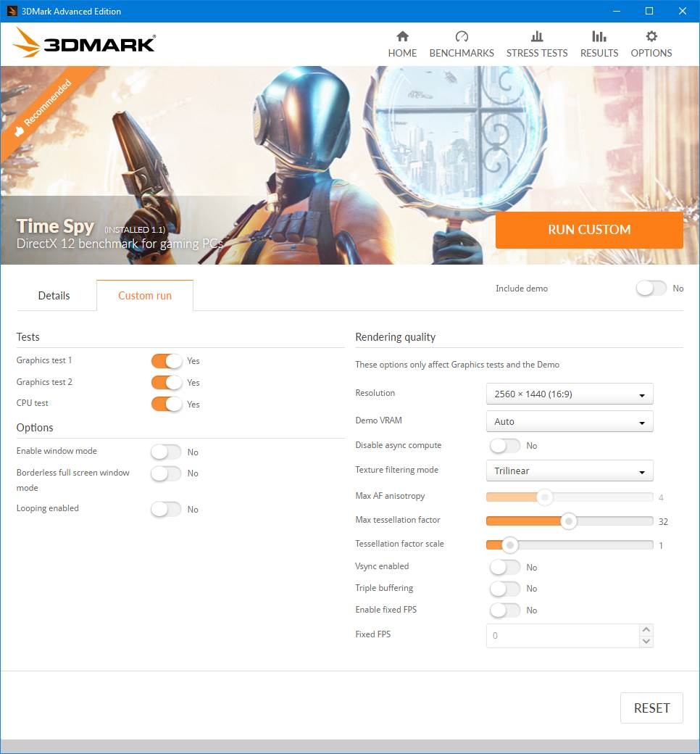Click the Fixed FPS input field
Viewport: 700px width, 754px height.
[563, 636]
